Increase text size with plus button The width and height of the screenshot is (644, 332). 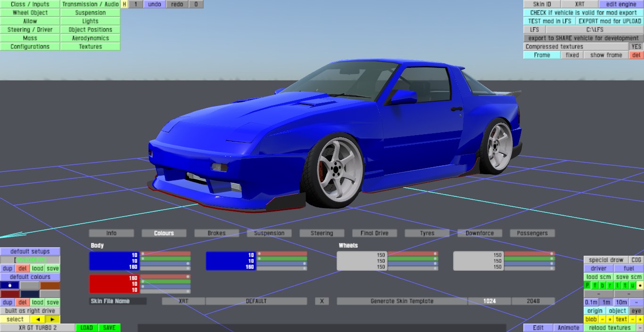click(640, 319)
